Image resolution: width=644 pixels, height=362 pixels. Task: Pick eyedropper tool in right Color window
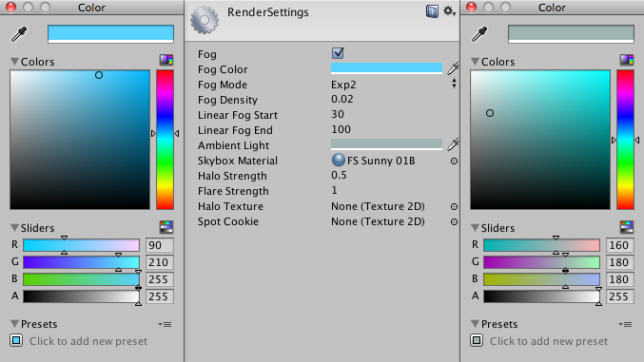click(x=478, y=34)
